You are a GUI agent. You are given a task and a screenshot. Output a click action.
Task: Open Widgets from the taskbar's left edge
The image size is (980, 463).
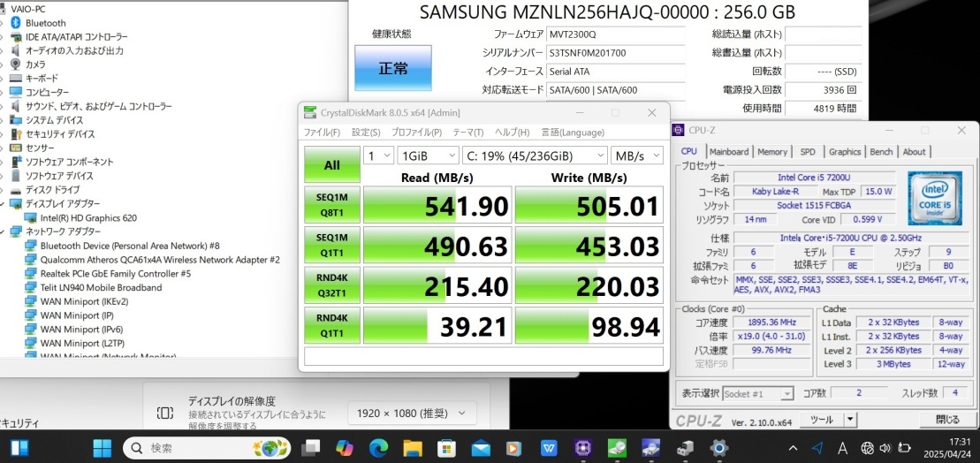point(19,447)
